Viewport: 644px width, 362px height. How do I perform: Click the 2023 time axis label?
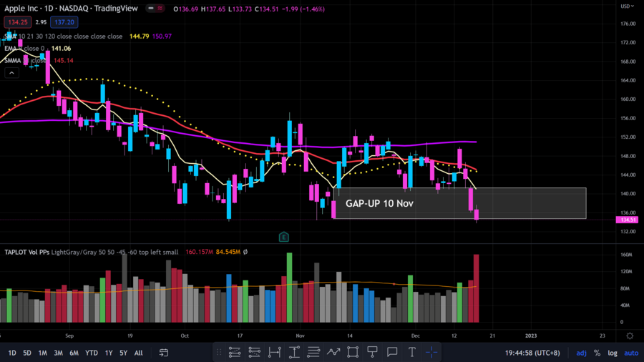pos(531,336)
